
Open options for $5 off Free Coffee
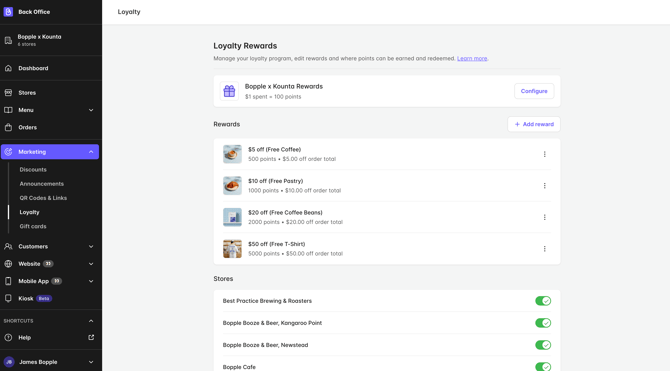coord(544,154)
